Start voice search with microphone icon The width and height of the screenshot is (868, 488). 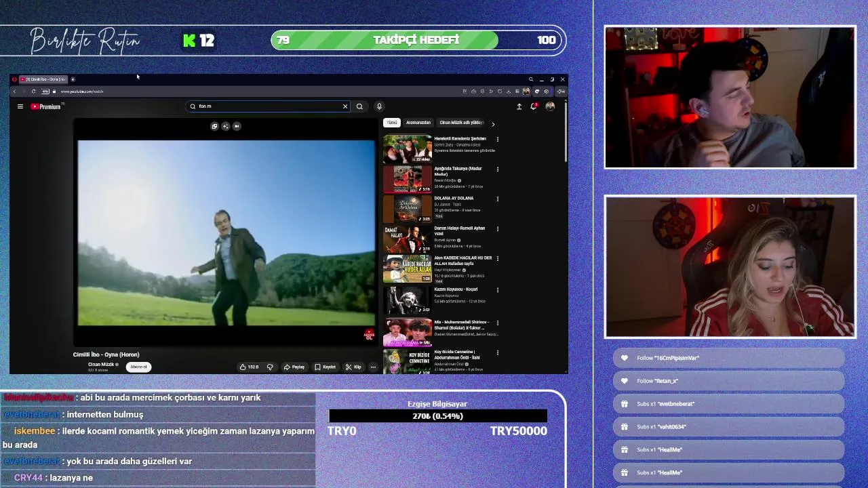pos(379,106)
